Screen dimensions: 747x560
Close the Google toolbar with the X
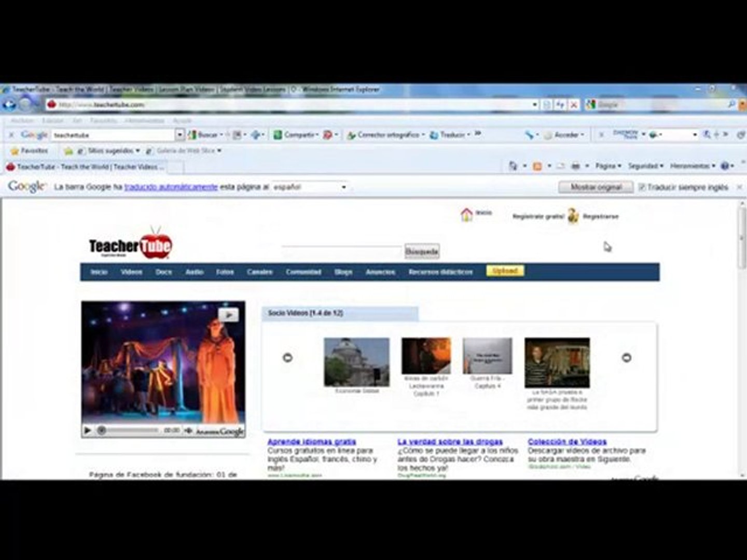point(11,135)
